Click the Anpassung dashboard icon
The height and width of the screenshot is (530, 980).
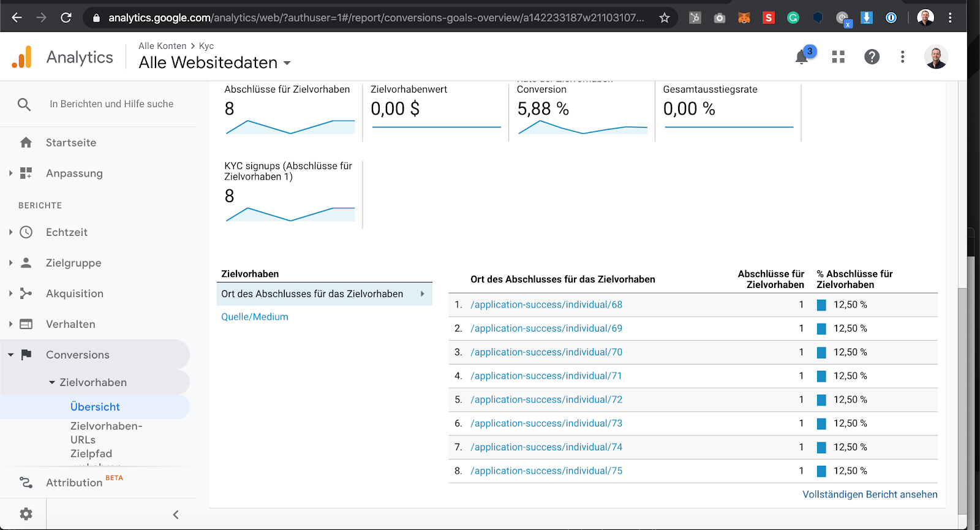[x=26, y=173]
